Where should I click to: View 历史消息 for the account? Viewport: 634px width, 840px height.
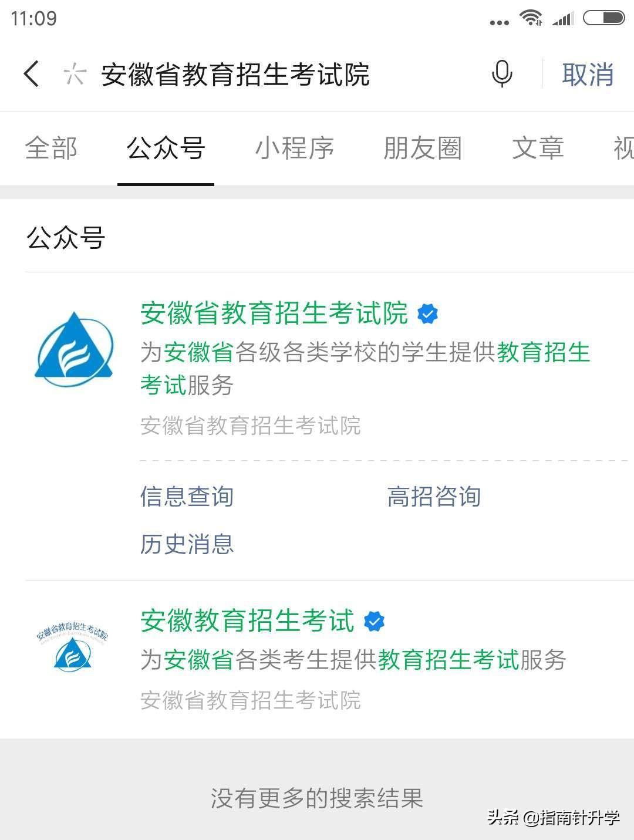click(x=187, y=544)
